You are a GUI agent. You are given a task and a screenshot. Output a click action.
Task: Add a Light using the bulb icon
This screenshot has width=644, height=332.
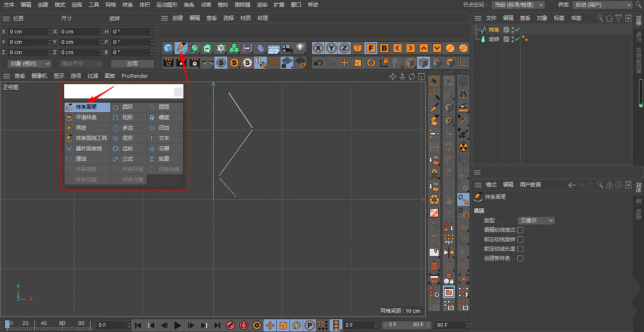pos(300,48)
